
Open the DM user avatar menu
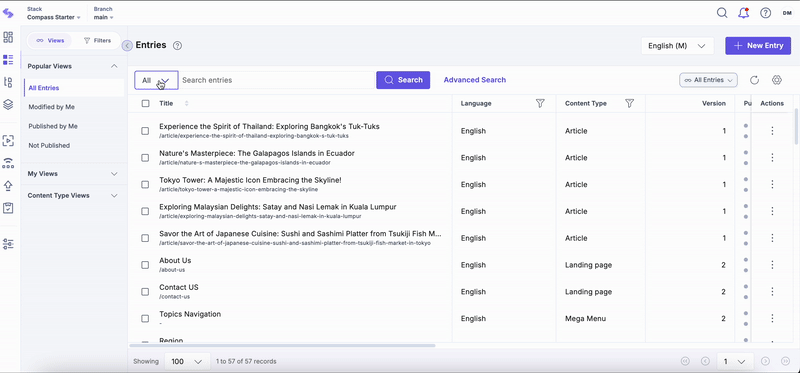(787, 13)
